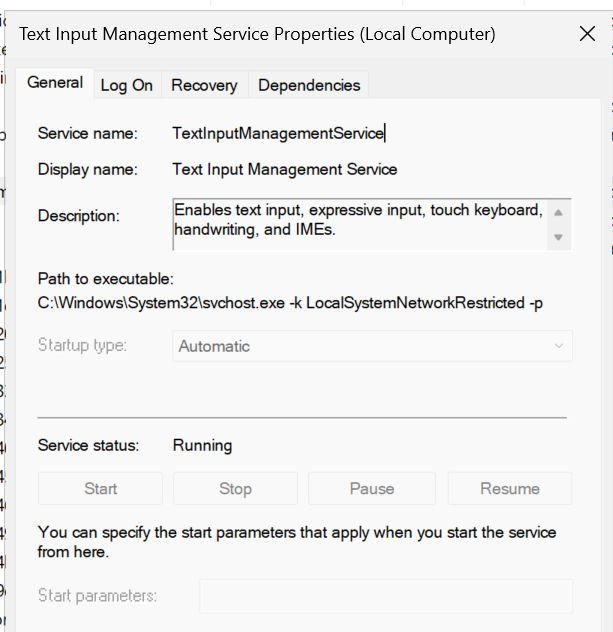Open the Recovery tab
The image size is (613, 632).
click(204, 85)
